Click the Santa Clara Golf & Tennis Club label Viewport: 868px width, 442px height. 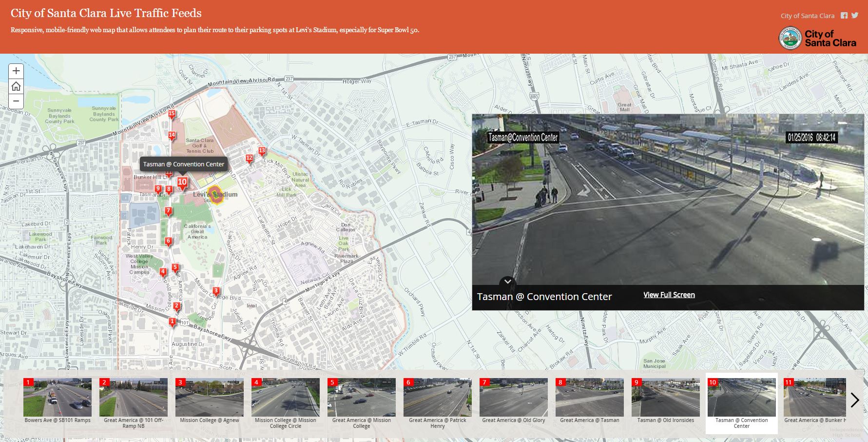[200, 145]
